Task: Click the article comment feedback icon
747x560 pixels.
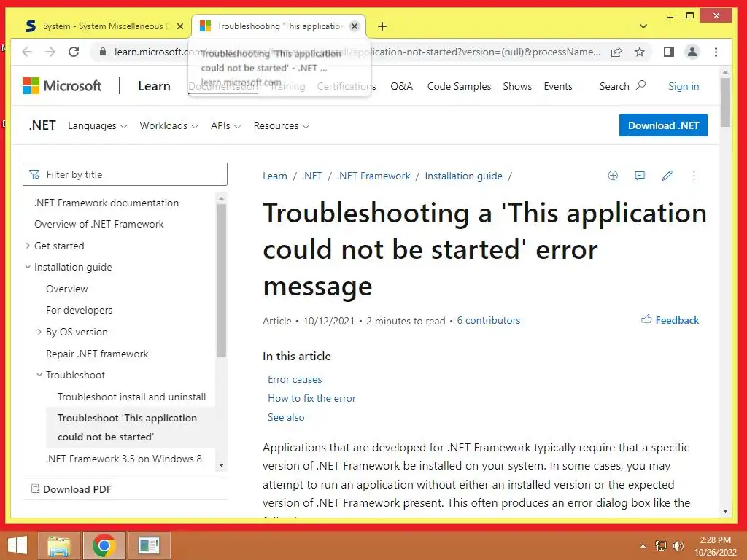Action: tap(640, 176)
